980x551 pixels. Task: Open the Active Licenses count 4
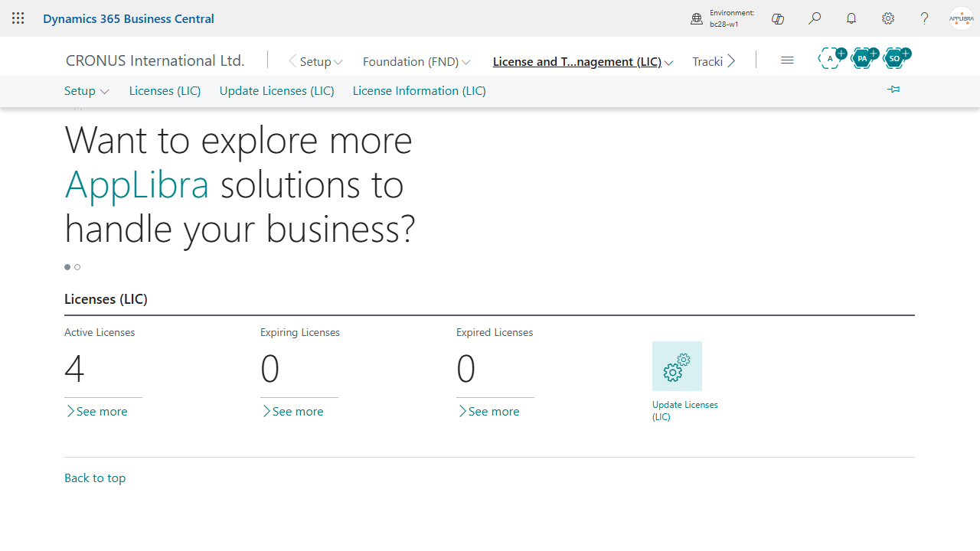coord(74,369)
